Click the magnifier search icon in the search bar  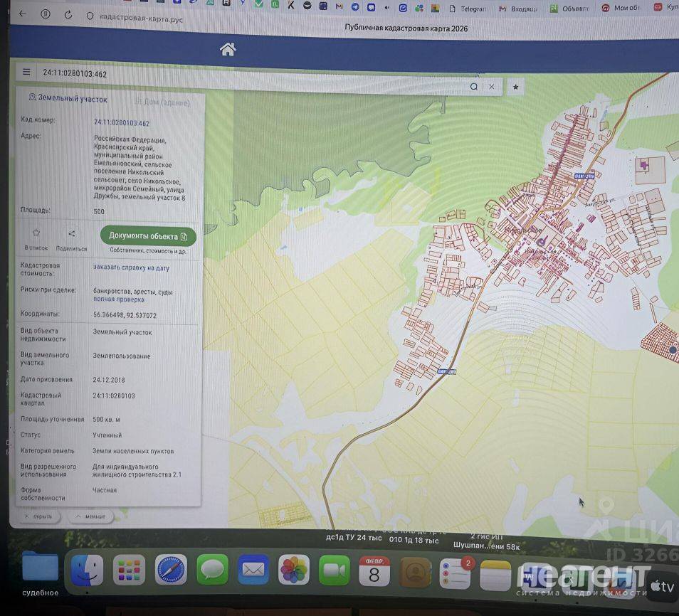coord(474,87)
